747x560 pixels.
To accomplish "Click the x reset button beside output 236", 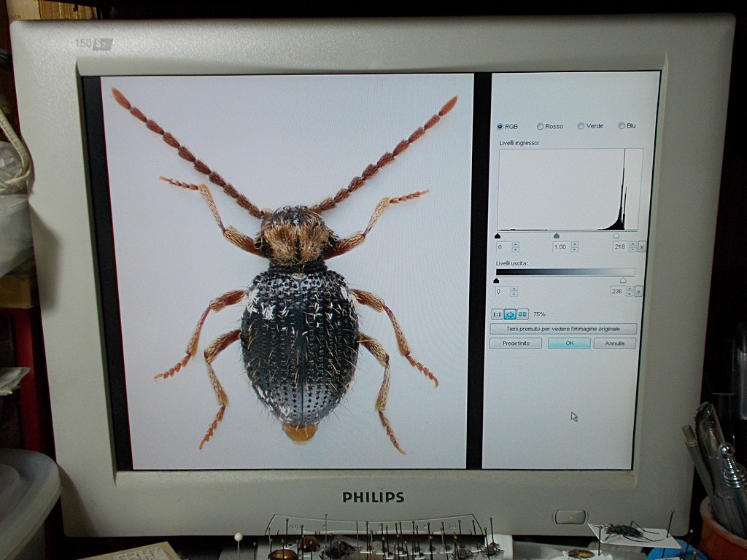I will tap(638, 291).
